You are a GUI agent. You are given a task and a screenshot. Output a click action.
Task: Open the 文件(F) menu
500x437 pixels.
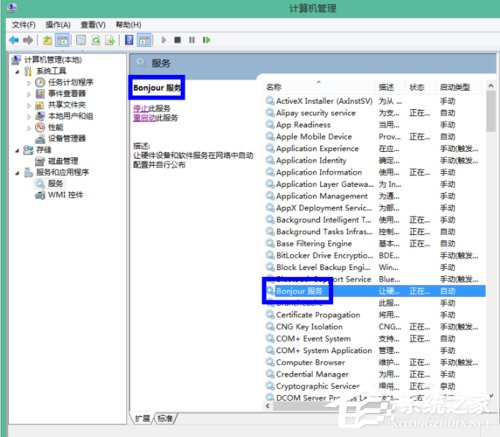pyautogui.click(x=24, y=25)
